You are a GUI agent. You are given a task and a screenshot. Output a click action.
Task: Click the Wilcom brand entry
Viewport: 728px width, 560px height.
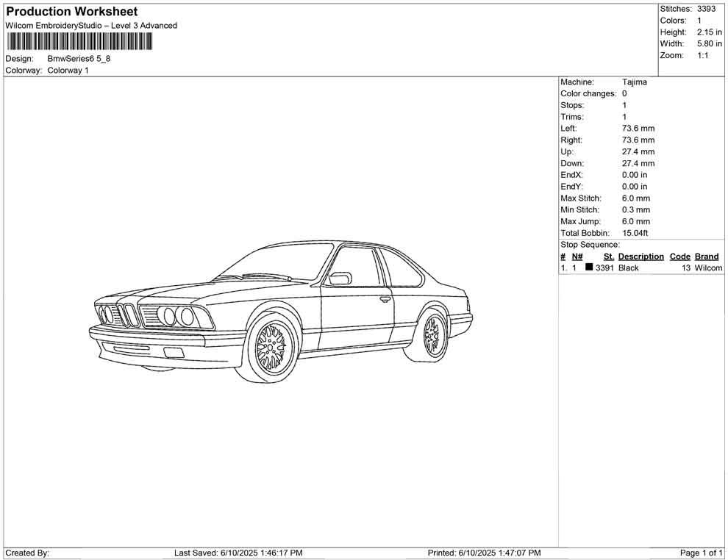708,268
